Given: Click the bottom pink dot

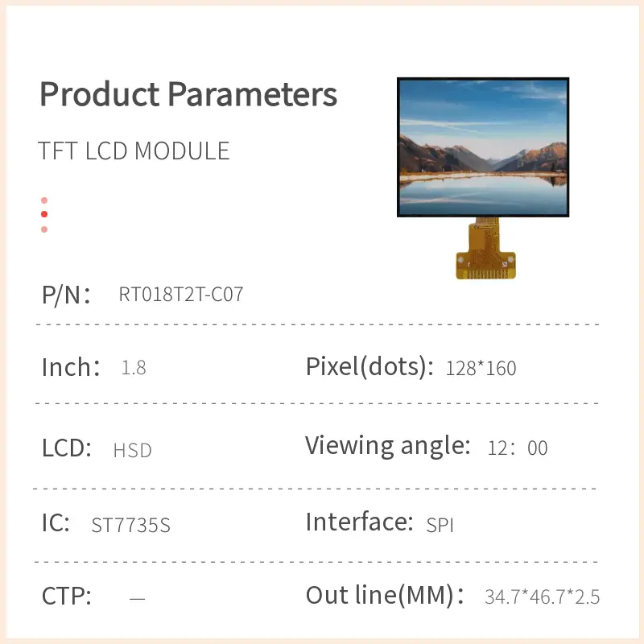Looking at the screenshot, I should pyautogui.click(x=44, y=229).
